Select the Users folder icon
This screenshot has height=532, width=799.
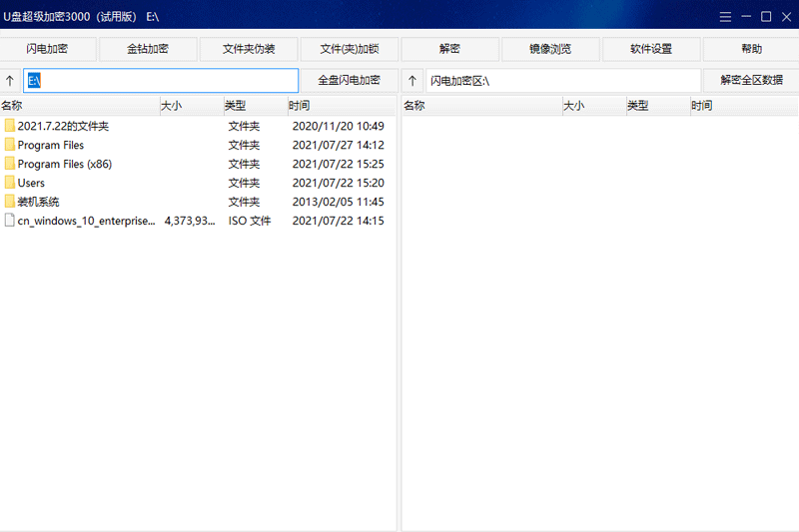tap(10, 183)
